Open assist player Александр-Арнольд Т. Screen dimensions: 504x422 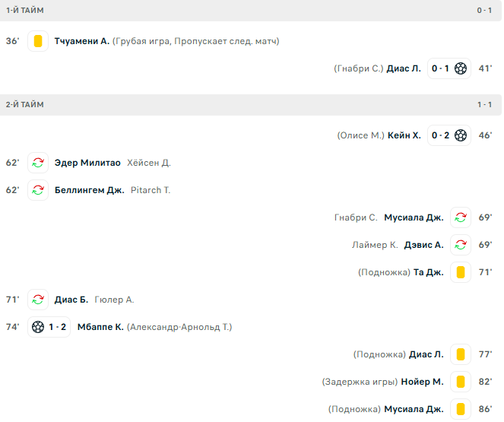[179, 327]
